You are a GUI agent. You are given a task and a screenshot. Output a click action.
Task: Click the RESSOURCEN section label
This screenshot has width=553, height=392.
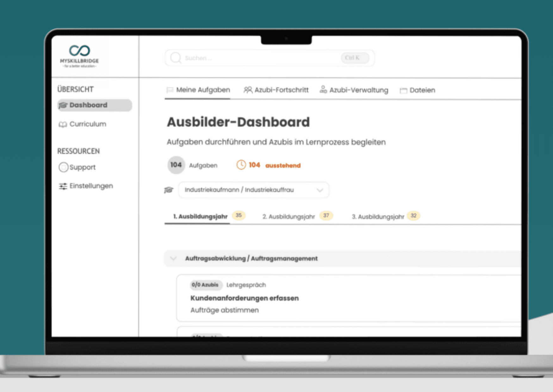(78, 151)
